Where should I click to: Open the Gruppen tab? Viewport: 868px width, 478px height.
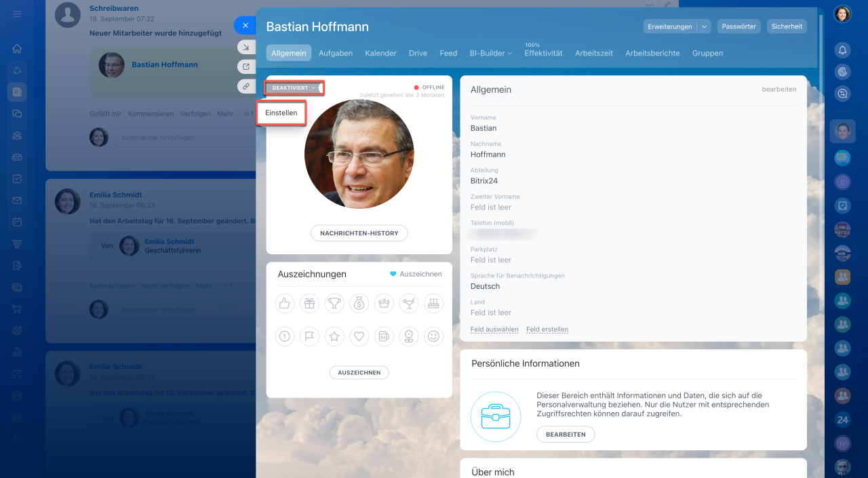707,53
